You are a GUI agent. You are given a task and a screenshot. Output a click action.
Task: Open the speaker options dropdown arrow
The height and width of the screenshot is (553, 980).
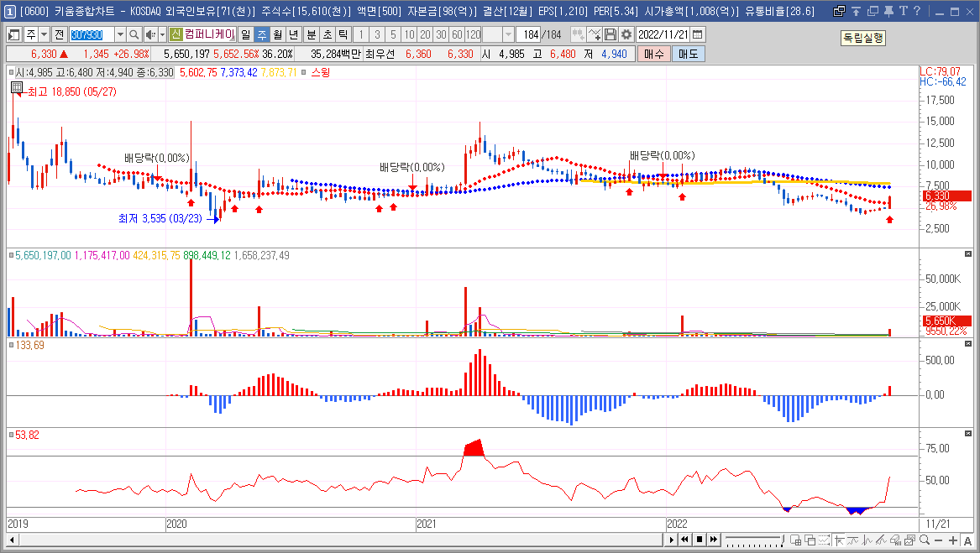click(163, 35)
